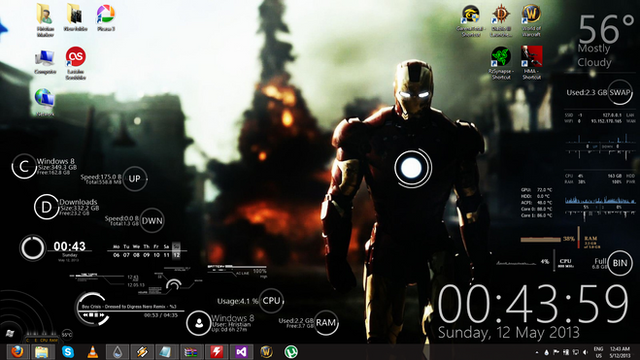Click the C drive circle widget
640x360 pixels.
(x=24, y=167)
